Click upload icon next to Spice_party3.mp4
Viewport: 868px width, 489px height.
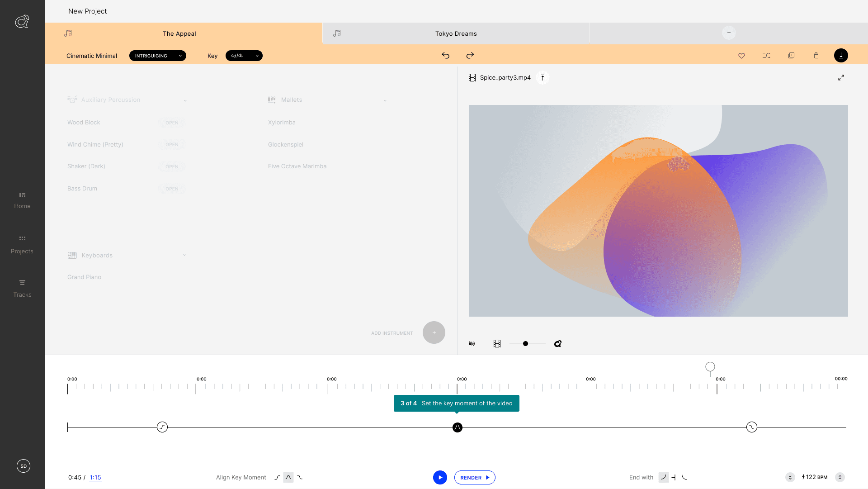pyautogui.click(x=542, y=78)
